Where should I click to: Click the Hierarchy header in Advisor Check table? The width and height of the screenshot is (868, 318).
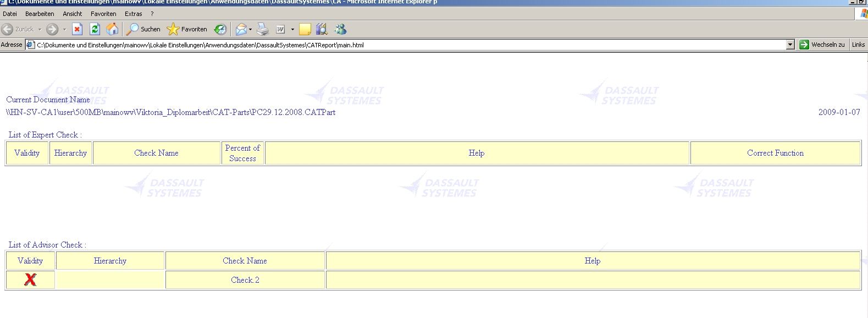tap(110, 261)
